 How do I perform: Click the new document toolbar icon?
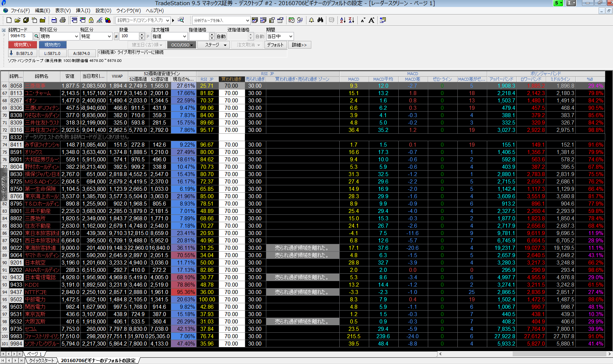coord(9,20)
